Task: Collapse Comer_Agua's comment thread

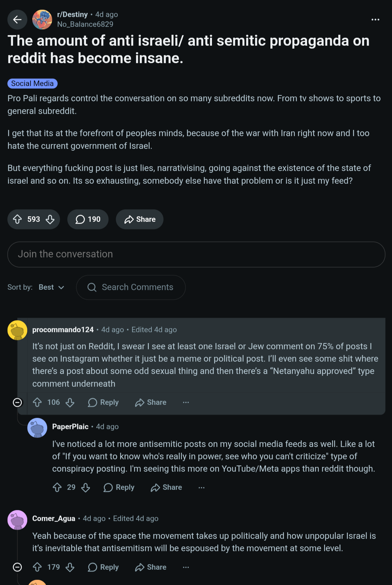Action: tap(17, 567)
